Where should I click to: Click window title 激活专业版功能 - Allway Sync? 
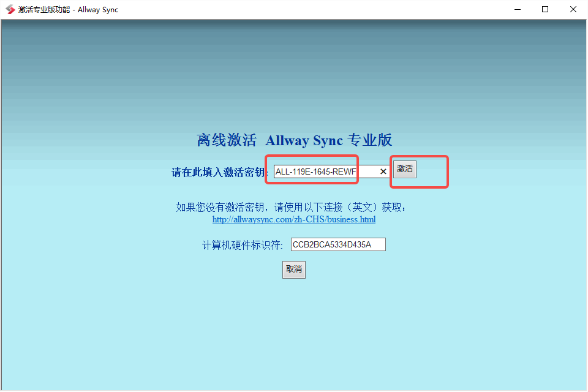click(x=68, y=10)
